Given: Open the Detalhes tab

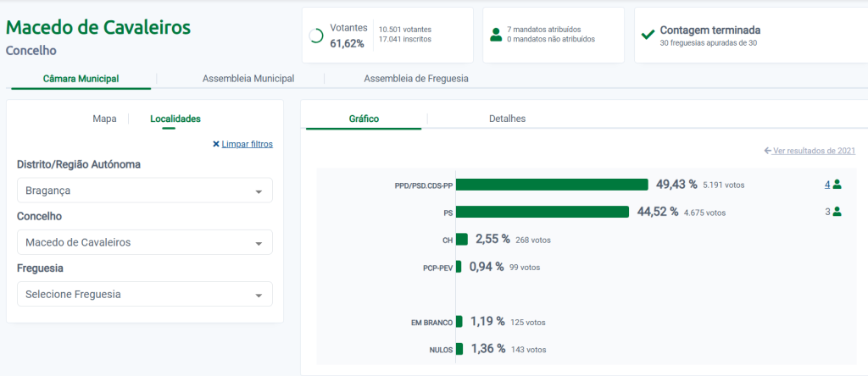Looking at the screenshot, I should click(507, 119).
